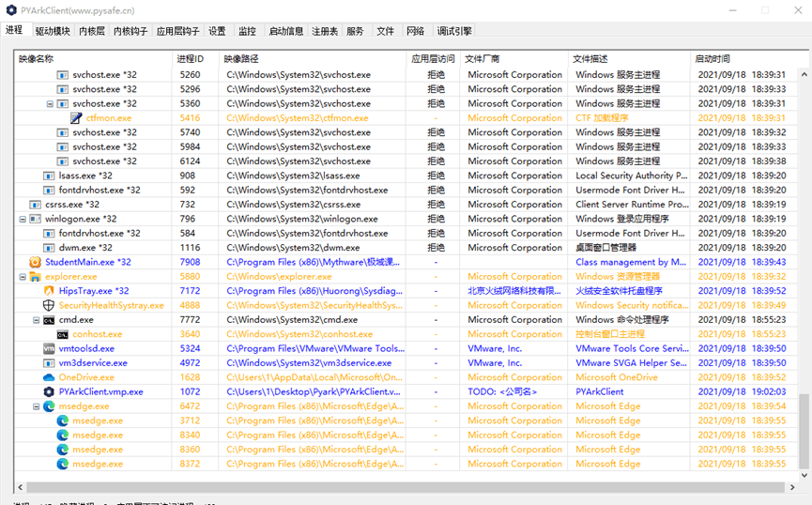812x505 pixels.
Task: Click the horizontal scrollbar track
Action: [469, 488]
